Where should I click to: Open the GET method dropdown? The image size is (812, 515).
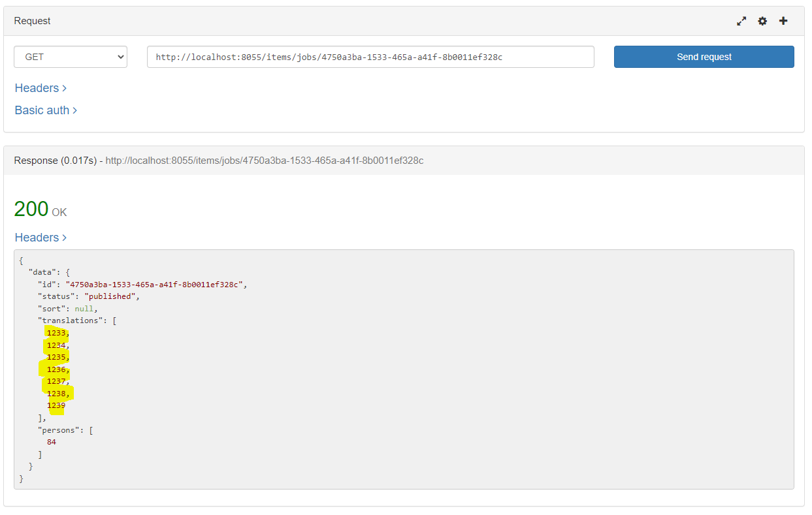[71, 57]
